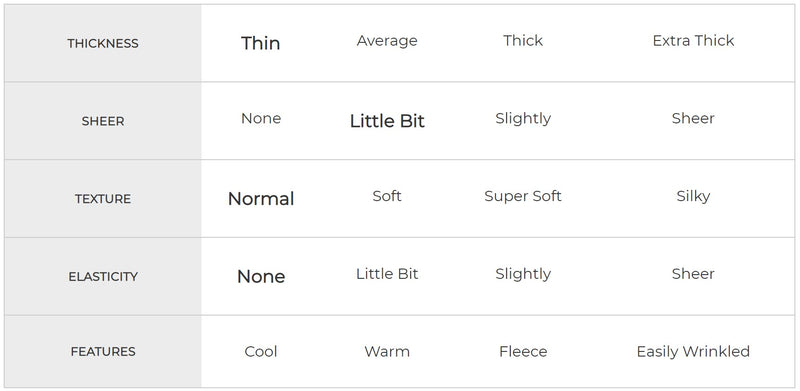Select Little Bit in the Sheer row
Screen dimensions: 800x391
pyautogui.click(x=387, y=121)
